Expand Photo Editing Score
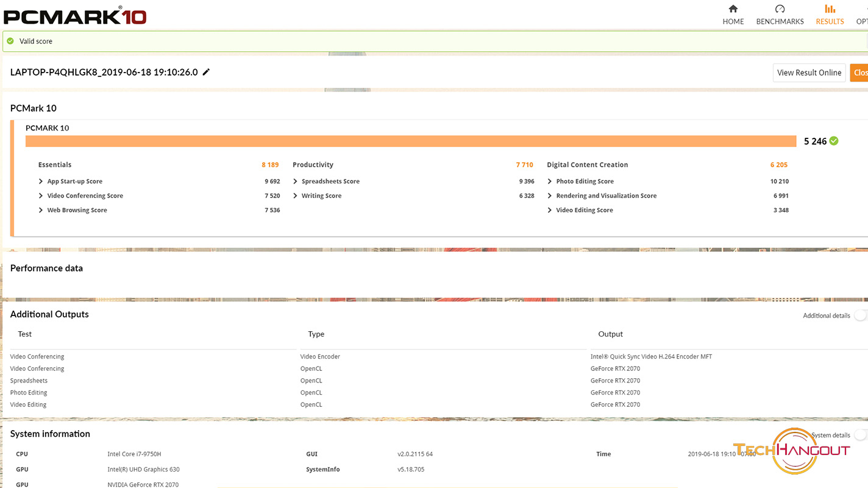This screenshot has width=868, height=488. click(550, 181)
